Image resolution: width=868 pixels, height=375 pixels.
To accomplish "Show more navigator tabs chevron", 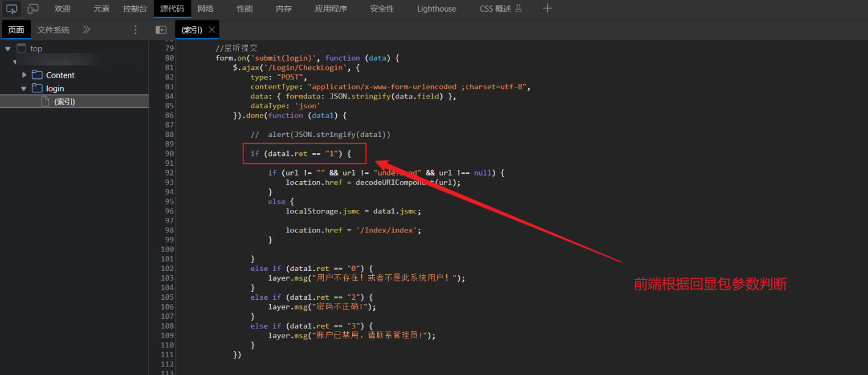I will tap(86, 30).
